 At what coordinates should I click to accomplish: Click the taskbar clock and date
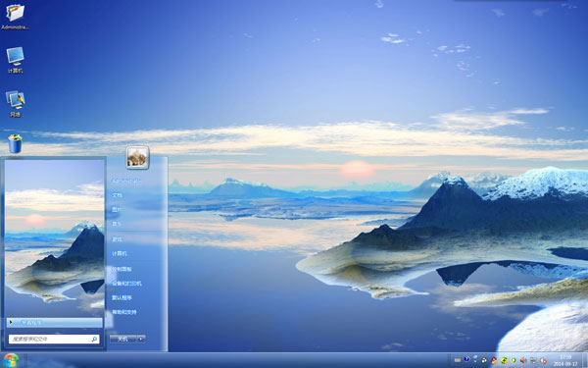click(565, 360)
